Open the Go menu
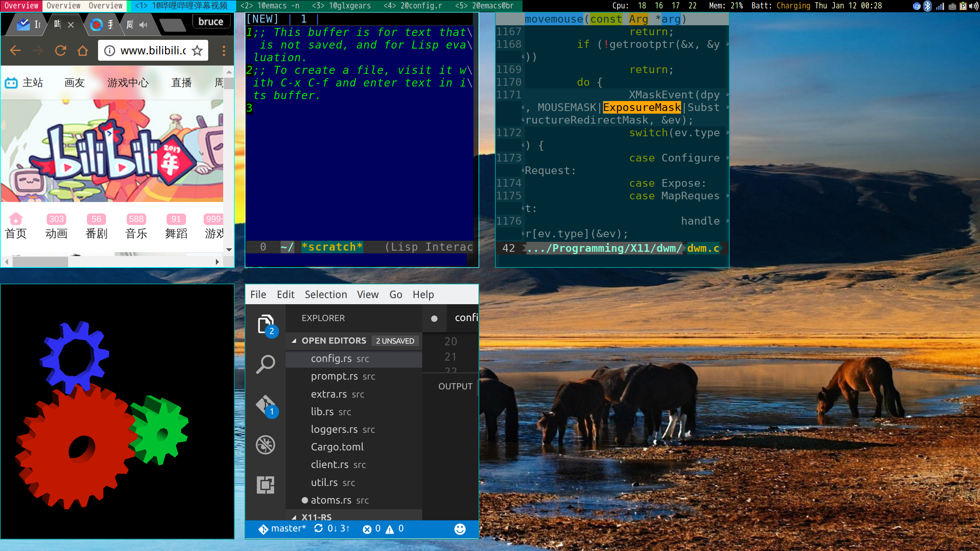The width and height of the screenshot is (980, 551). [x=395, y=294]
